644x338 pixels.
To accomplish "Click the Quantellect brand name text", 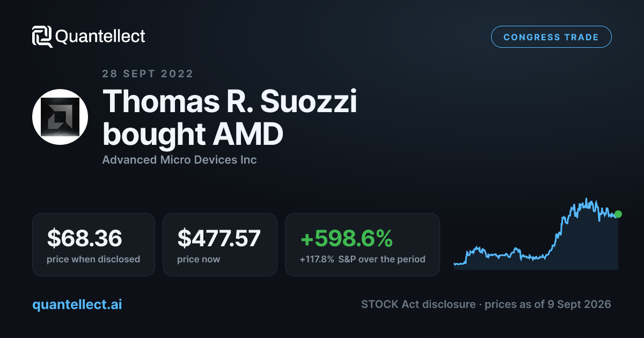I will coord(100,36).
